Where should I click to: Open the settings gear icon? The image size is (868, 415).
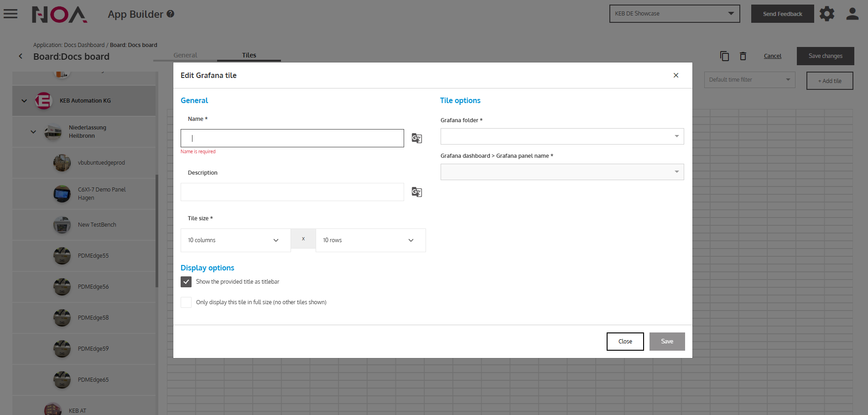tap(826, 14)
